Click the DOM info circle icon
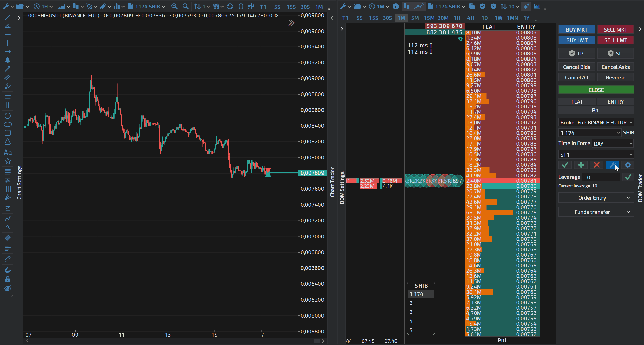Screen dimensions: 644x345 point(396,7)
